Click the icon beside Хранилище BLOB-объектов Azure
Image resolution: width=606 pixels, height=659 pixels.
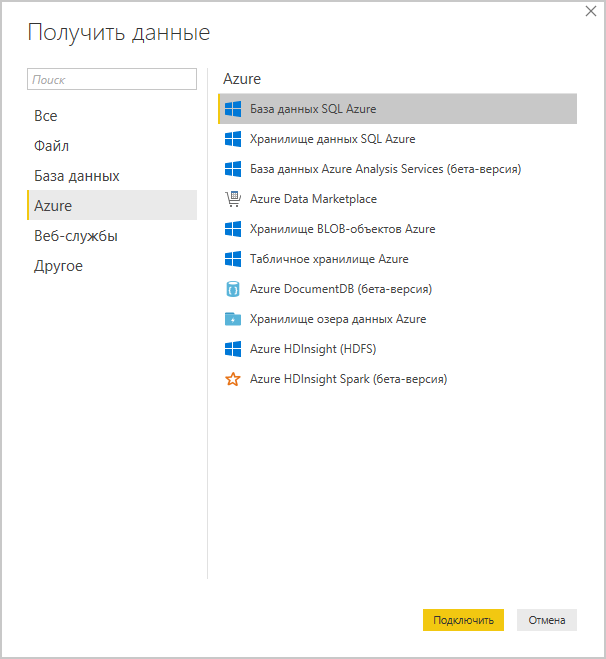tap(233, 229)
